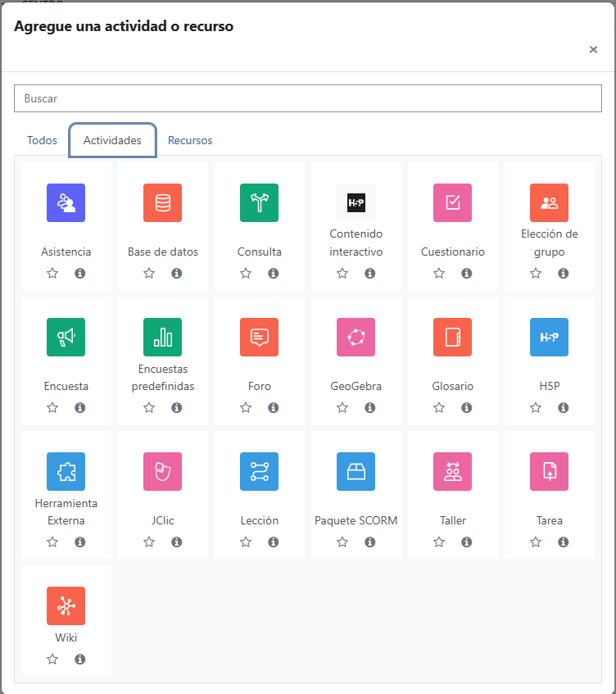Select the Actividades tab
Viewport: 616px width, 694px height.
point(112,140)
